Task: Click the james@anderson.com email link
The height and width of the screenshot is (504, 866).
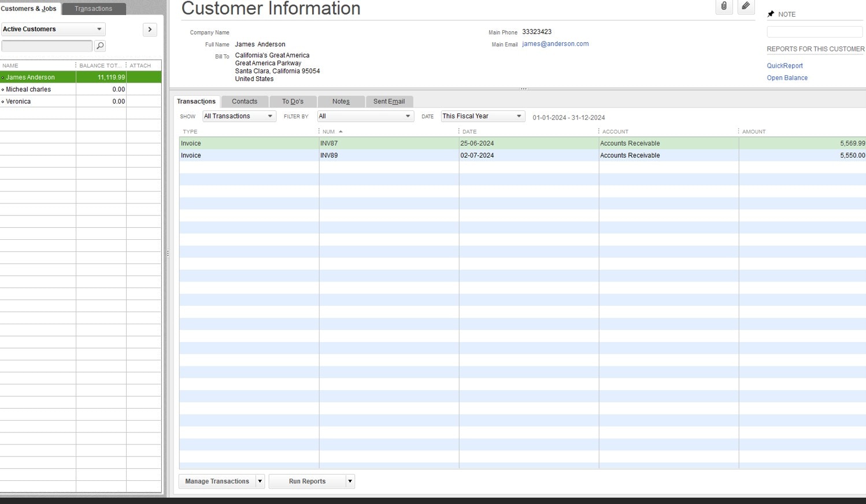Action: [555, 44]
